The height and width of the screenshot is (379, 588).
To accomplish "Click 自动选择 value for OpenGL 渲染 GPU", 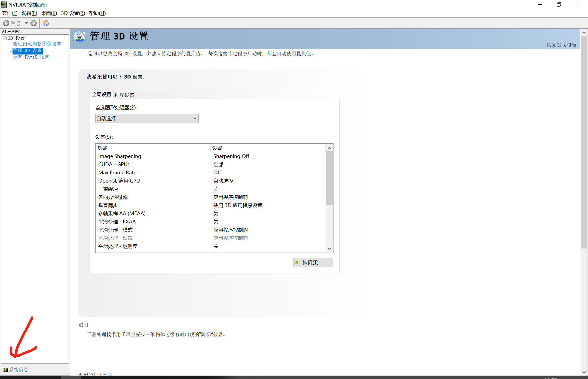I will [223, 181].
